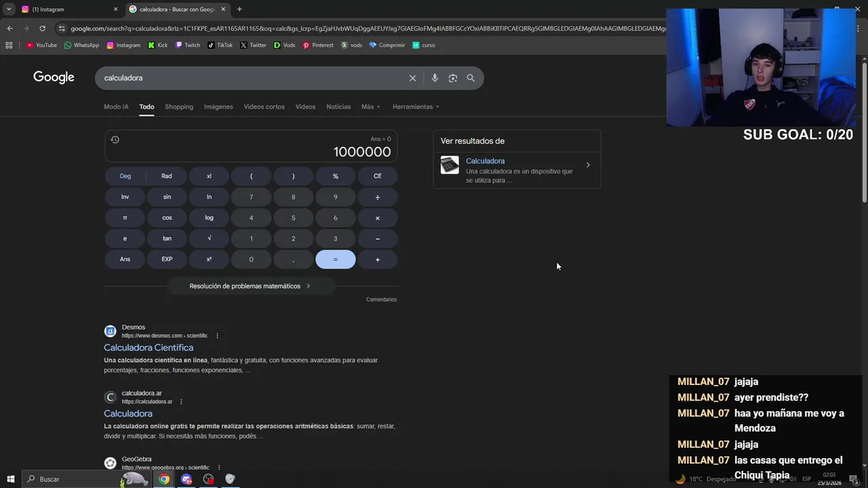Open Instagram bookmark

(x=123, y=45)
